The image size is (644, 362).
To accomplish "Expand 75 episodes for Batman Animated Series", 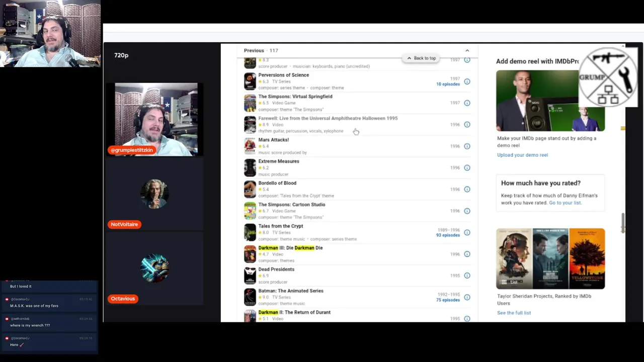I will (x=448, y=300).
